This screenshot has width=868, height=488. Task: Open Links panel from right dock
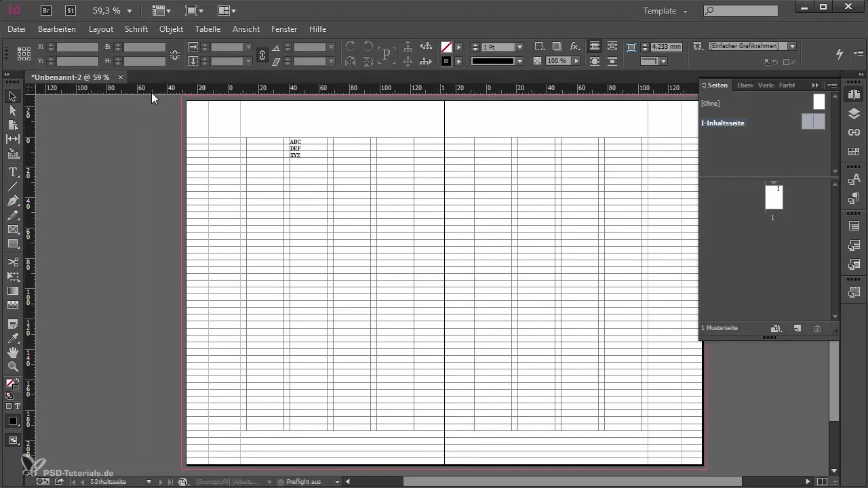(854, 132)
